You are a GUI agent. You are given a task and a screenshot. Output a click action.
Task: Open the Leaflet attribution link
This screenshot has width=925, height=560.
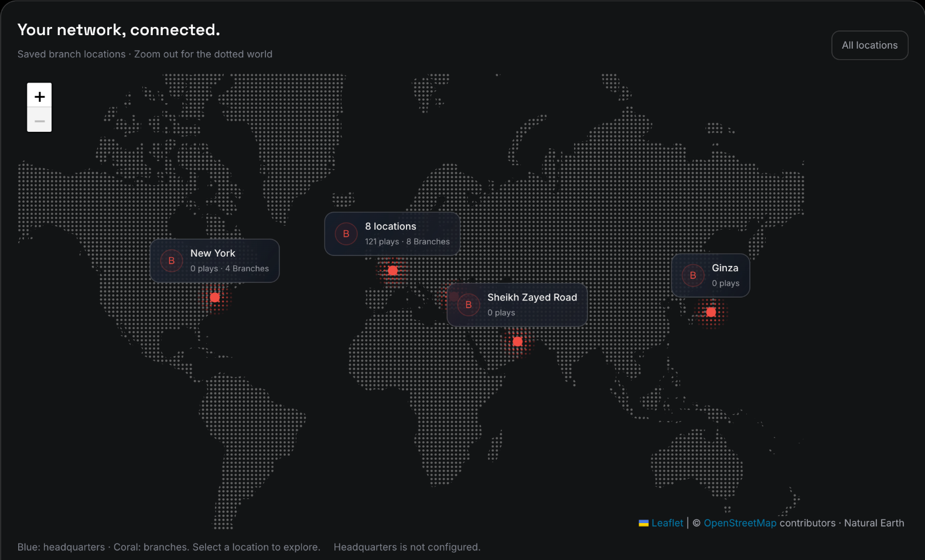click(667, 523)
